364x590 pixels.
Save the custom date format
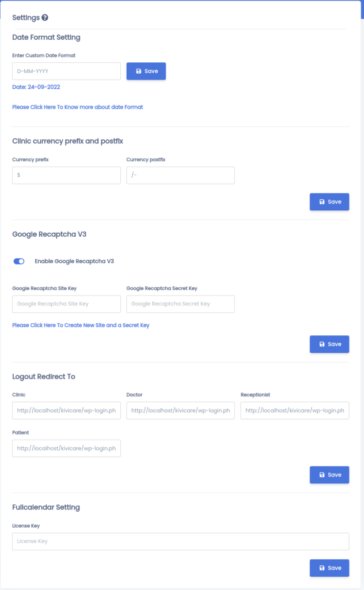pyautogui.click(x=146, y=71)
